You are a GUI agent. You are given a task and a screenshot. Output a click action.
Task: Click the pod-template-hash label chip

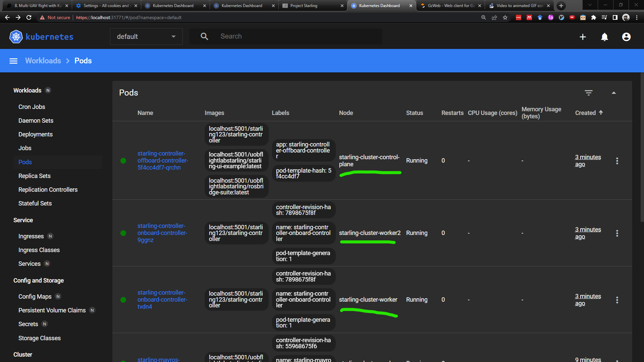304,173
